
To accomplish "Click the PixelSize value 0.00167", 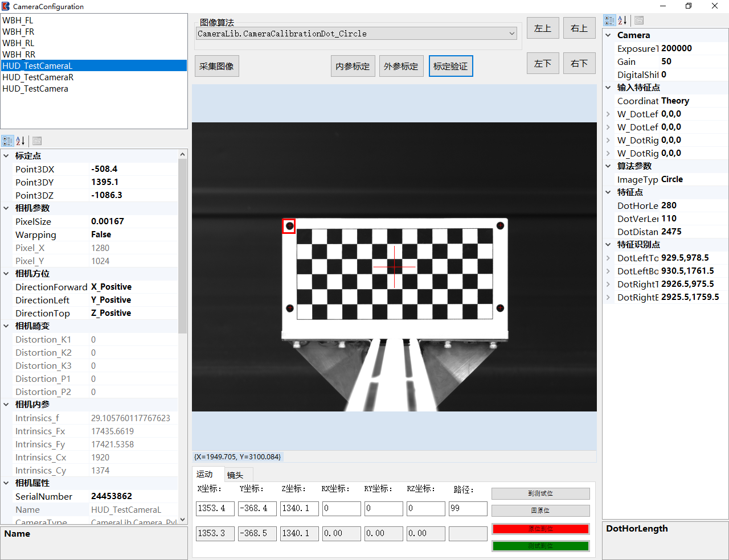I will click(x=134, y=221).
